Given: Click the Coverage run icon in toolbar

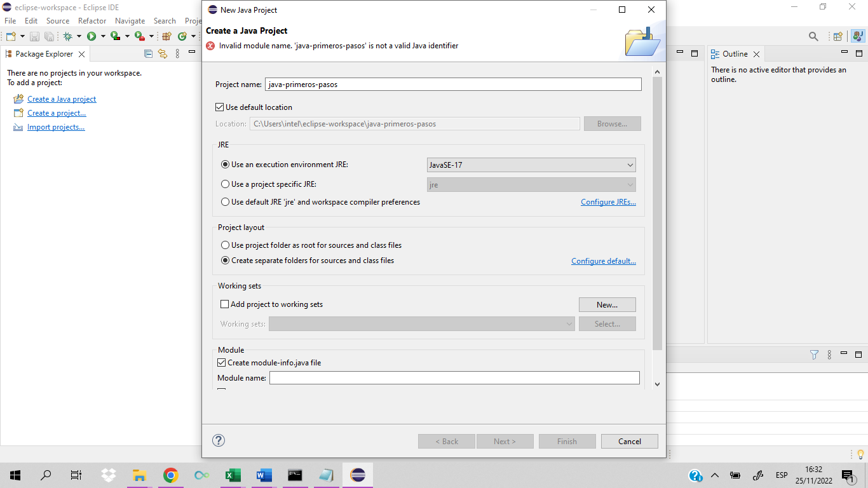Looking at the screenshot, I should coord(115,36).
